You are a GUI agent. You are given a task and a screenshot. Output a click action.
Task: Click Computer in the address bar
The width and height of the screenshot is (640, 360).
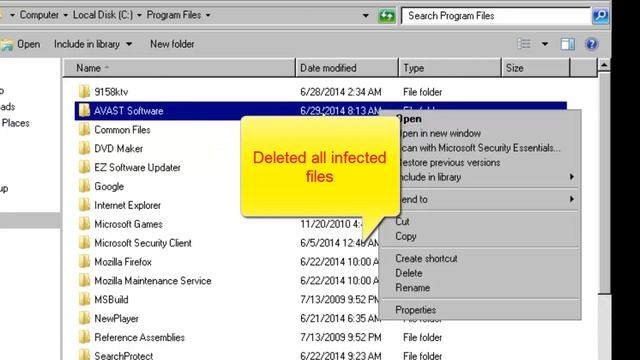(x=39, y=15)
